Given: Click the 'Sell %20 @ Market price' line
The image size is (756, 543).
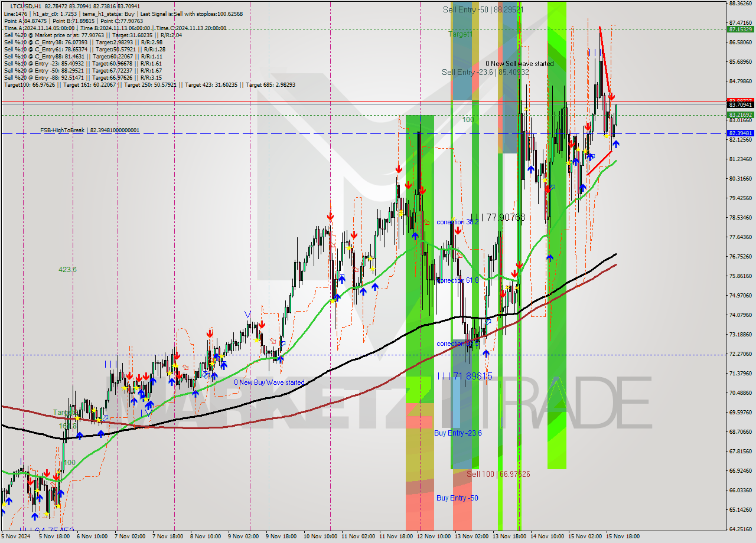Looking at the screenshot, I should 93,35.
